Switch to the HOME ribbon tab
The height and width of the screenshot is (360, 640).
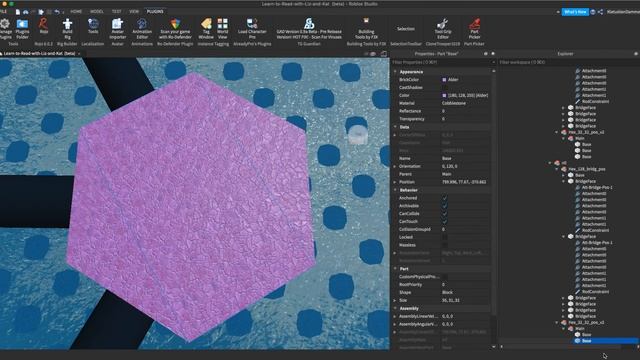76,11
